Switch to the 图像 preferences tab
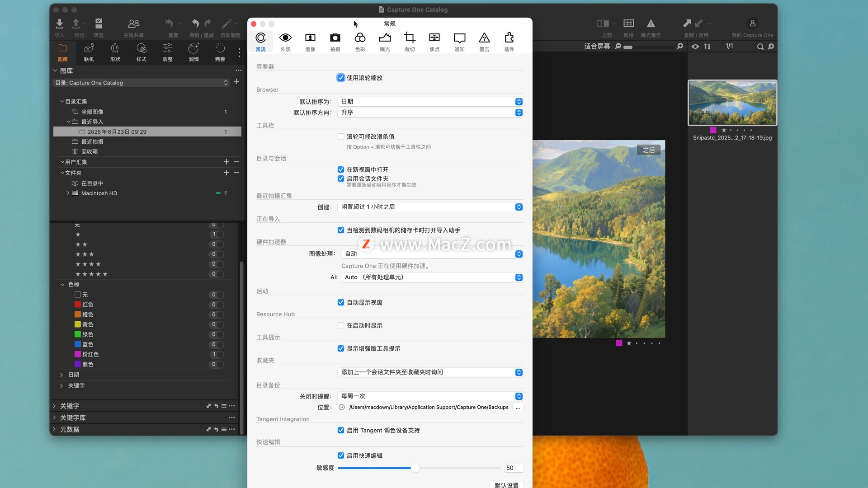 [x=310, y=42]
